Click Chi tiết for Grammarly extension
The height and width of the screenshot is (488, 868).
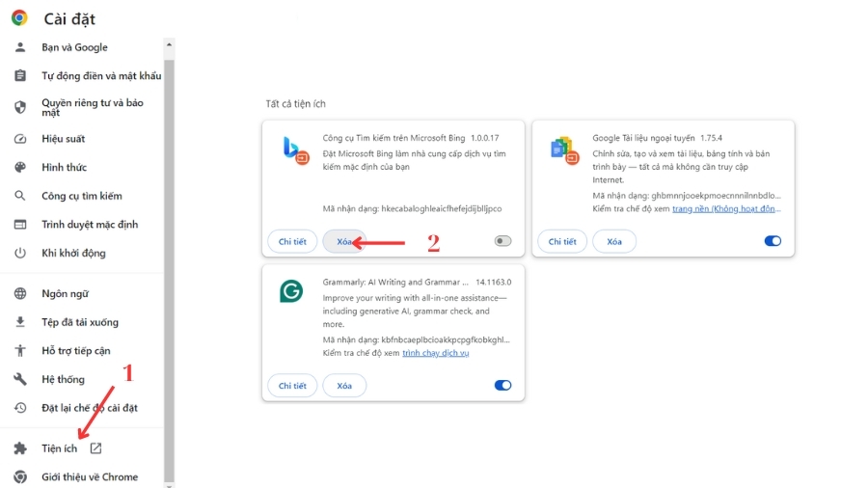[292, 386]
